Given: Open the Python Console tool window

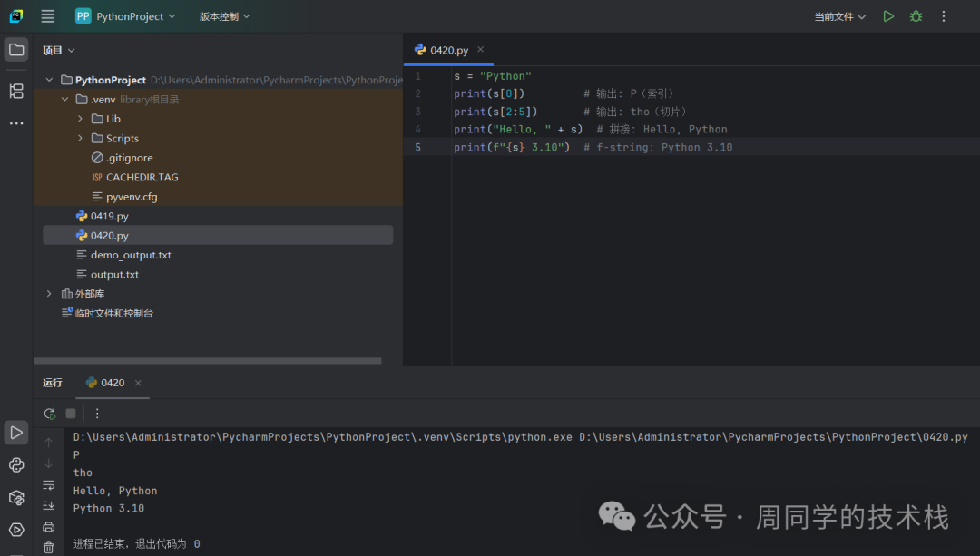Looking at the screenshot, I should [16, 465].
